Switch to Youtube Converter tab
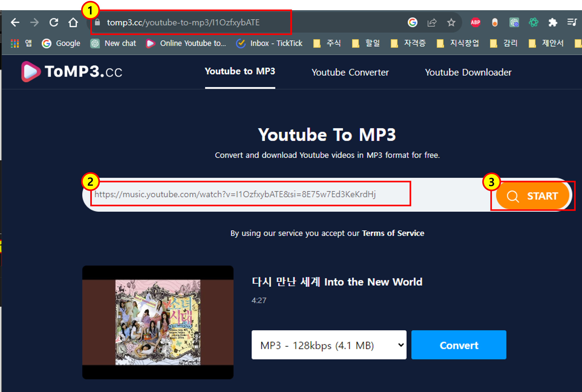Screen dimensions: 582x392 pyautogui.click(x=350, y=73)
